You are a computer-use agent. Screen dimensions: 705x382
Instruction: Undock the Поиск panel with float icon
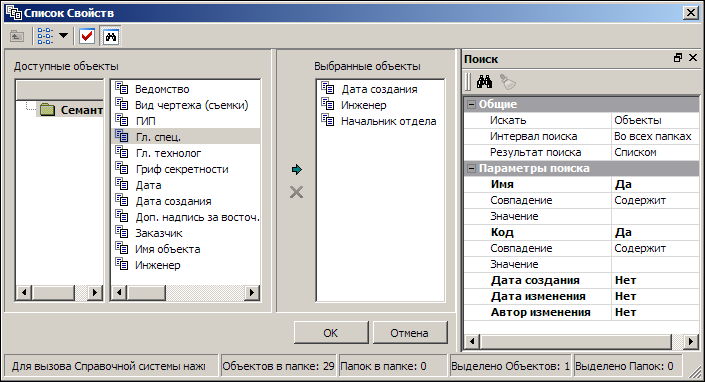[x=678, y=58]
